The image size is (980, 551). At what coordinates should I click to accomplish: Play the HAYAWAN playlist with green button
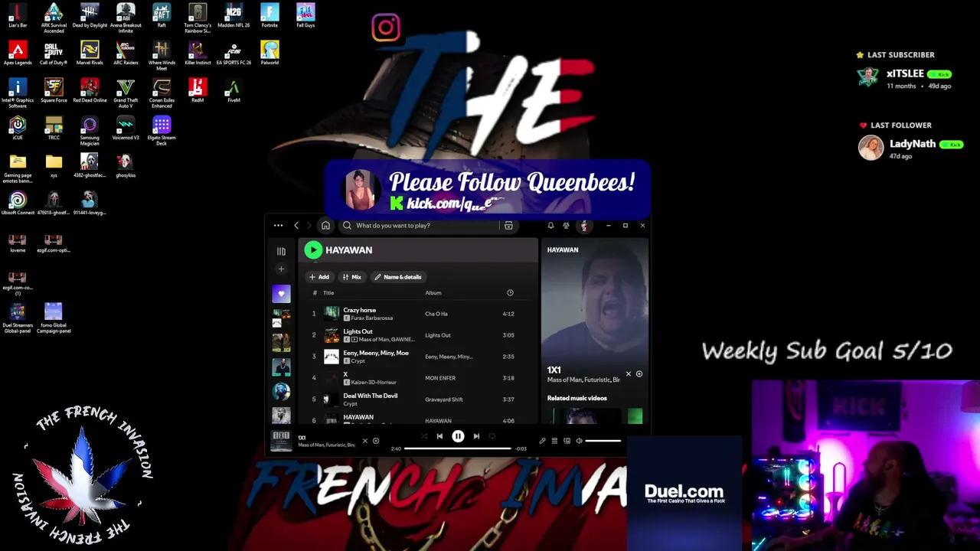point(312,250)
